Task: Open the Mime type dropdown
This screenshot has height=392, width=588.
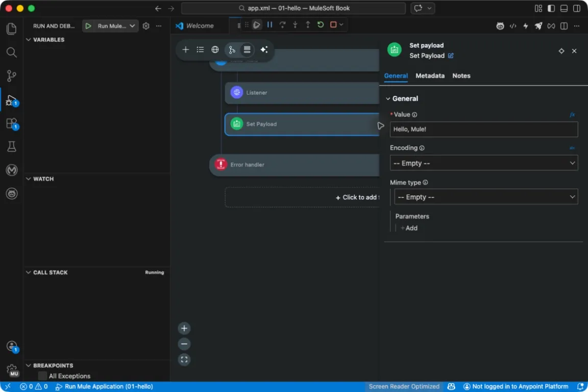Action: [486, 197]
